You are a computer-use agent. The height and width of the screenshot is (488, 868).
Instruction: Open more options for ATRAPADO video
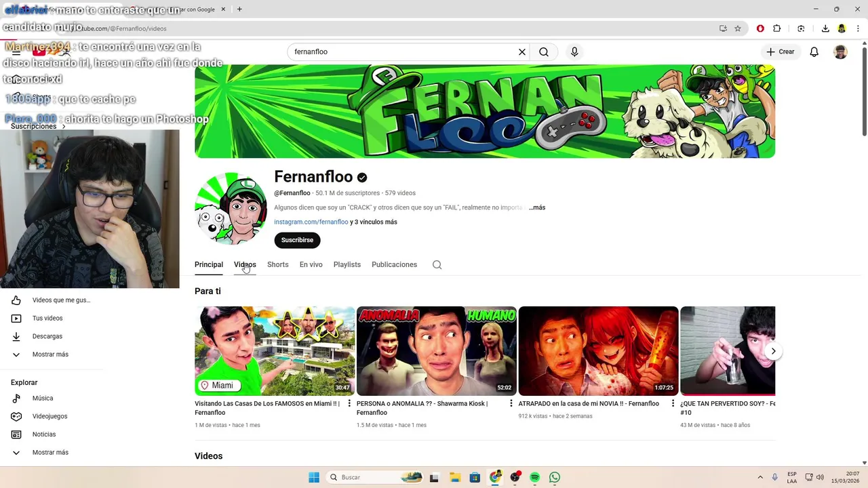(x=673, y=403)
